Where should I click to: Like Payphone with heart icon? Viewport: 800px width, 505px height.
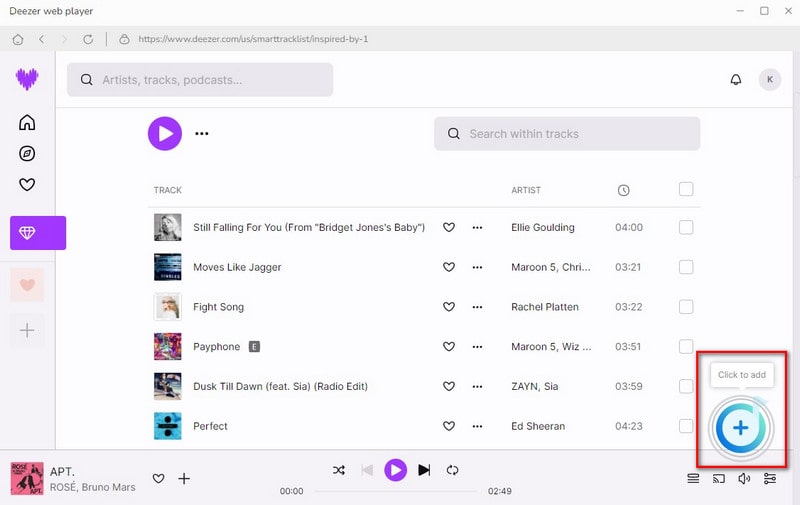pyautogui.click(x=448, y=347)
